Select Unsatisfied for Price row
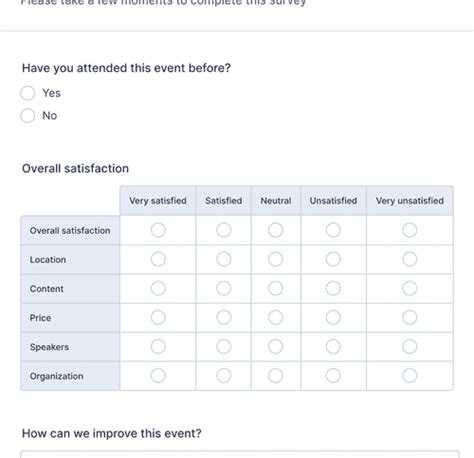Screen dimensions: 474x458 coord(333,317)
